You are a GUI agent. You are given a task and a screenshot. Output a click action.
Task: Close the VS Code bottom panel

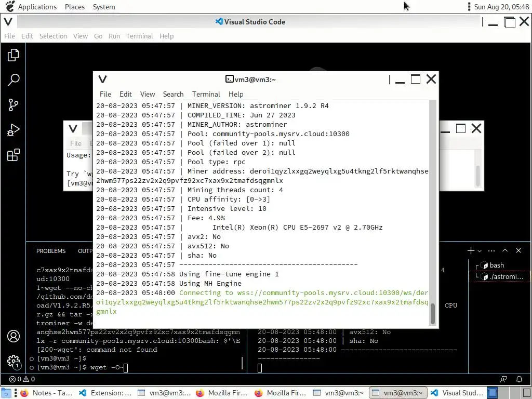518,250
